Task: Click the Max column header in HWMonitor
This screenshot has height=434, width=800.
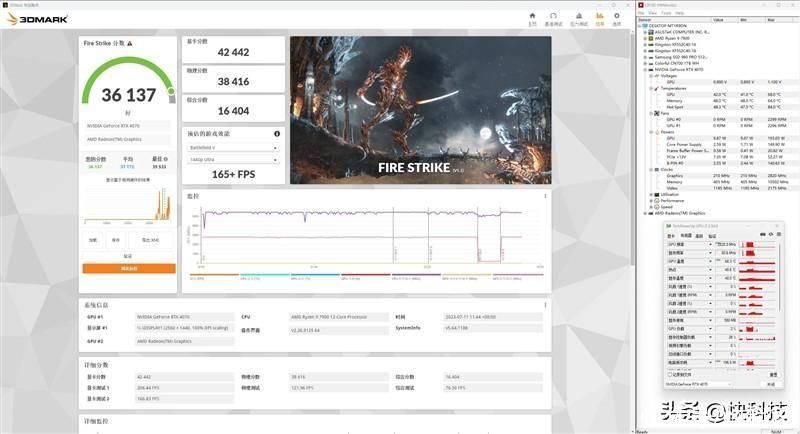Action: point(779,20)
